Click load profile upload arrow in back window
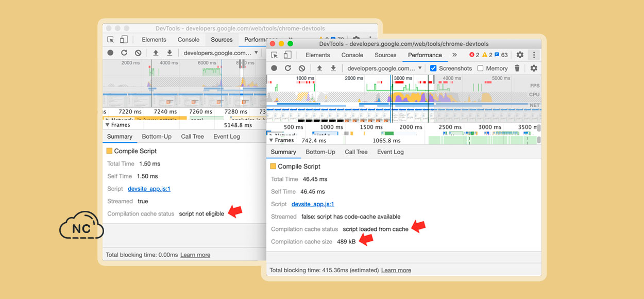This screenshot has height=299, width=644. (156, 53)
